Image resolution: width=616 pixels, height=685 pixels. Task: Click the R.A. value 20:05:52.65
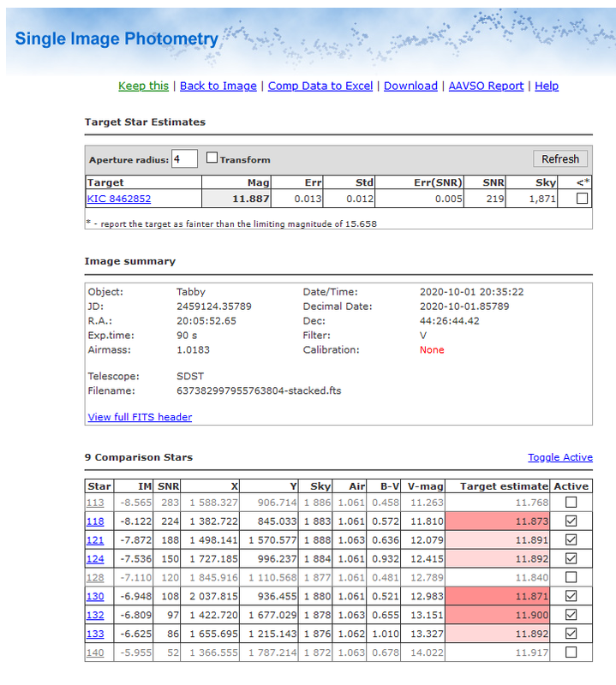coord(206,321)
